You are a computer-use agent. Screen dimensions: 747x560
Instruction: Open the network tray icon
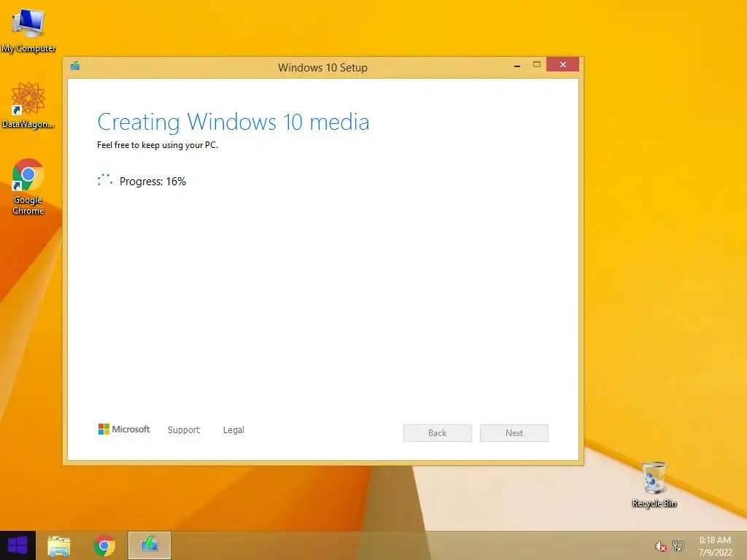pyautogui.click(x=678, y=546)
